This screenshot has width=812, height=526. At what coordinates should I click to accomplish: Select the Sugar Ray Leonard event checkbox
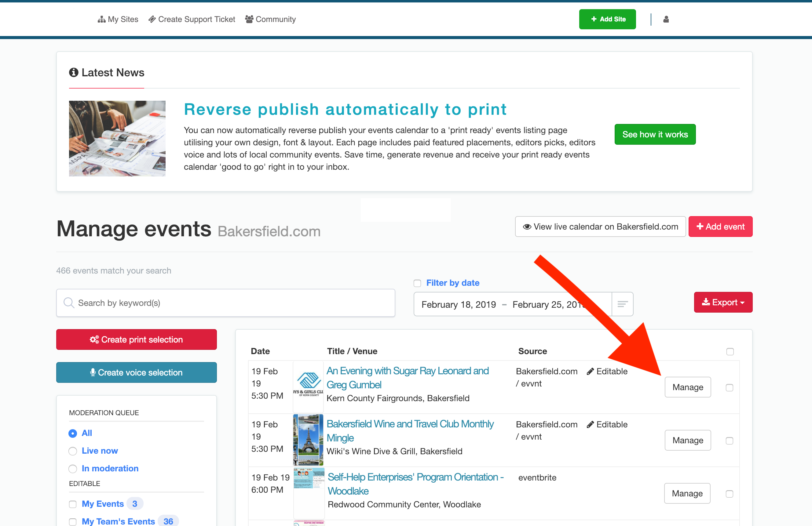[x=729, y=388]
